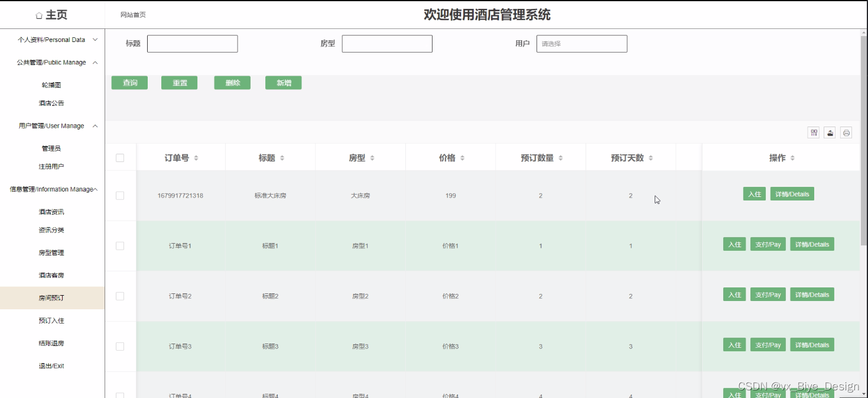Click 入住 for order 1679917721318

[755, 194]
